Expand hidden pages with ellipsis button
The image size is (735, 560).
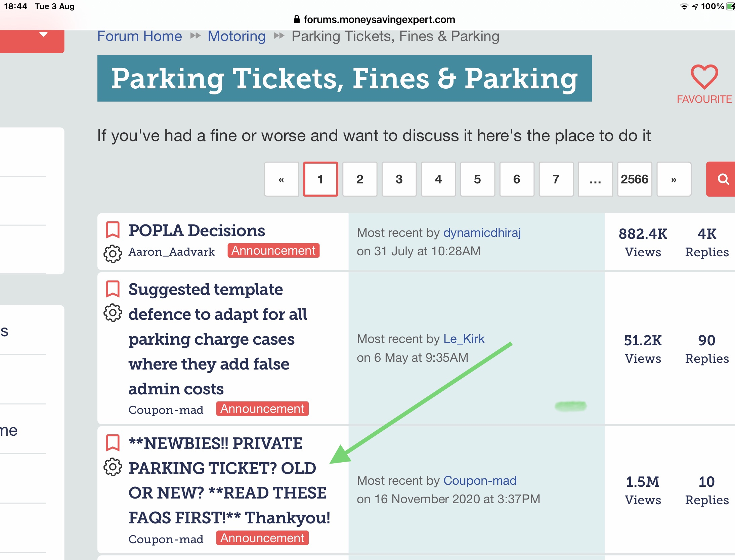[595, 179]
